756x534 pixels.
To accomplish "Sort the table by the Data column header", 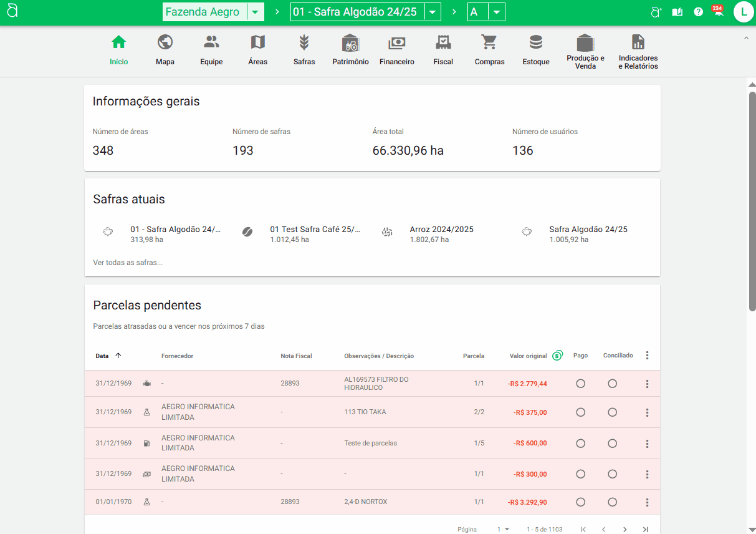I will coord(102,356).
